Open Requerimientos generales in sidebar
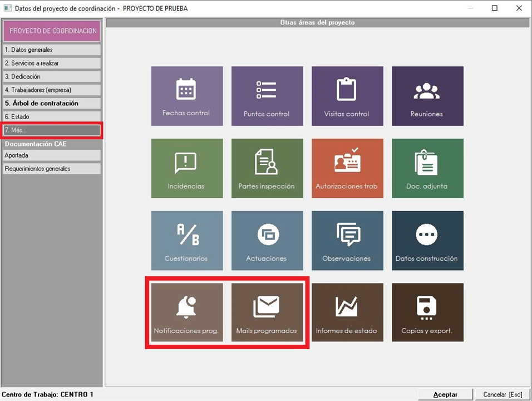Screen dimensions: 532x401 pyautogui.click(x=52, y=169)
